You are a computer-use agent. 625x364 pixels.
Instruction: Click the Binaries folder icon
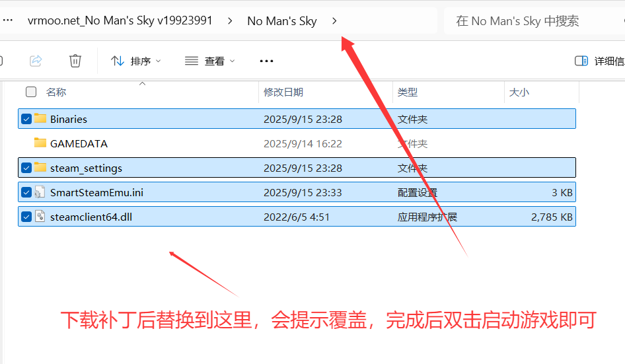click(40, 118)
